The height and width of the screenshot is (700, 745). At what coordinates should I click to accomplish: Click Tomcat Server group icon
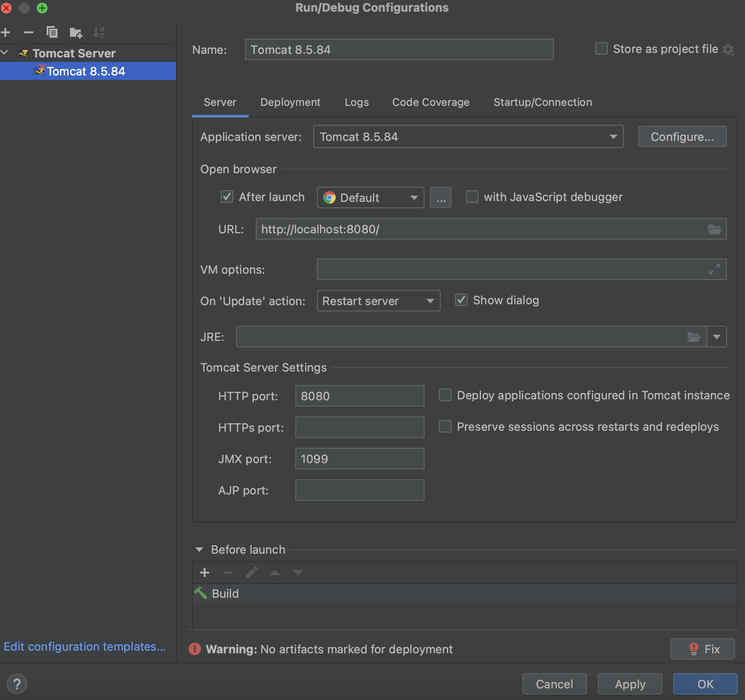[x=22, y=53]
